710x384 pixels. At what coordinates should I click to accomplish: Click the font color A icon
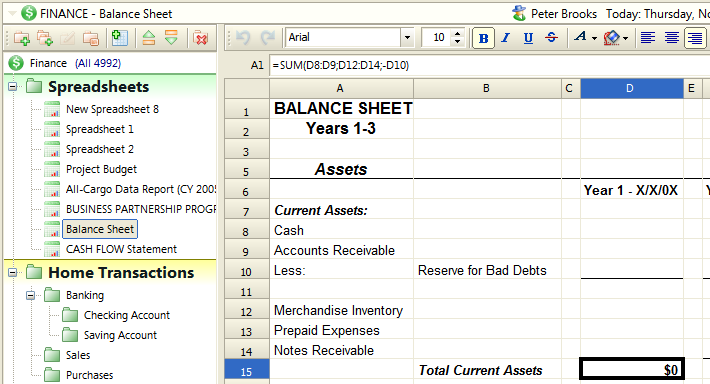pos(580,37)
